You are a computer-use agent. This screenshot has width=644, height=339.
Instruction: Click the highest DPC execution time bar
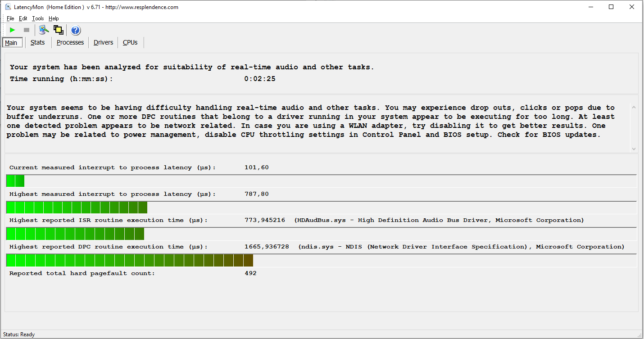pyautogui.click(x=322, y=260)
